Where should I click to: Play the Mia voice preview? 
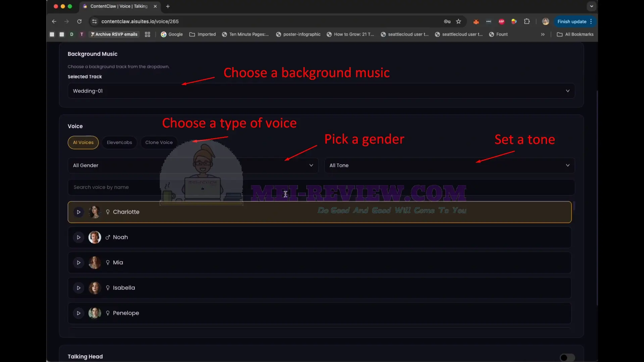(79, 263)
